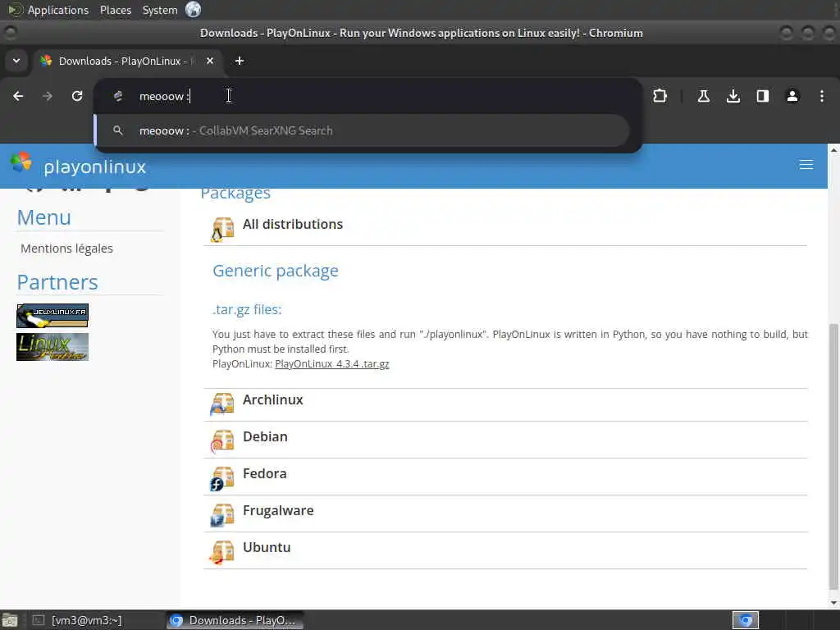The width and height of the screenshot is (840, 630).
Task: Open the Chrome Labs flask icon
Action: 703,96
